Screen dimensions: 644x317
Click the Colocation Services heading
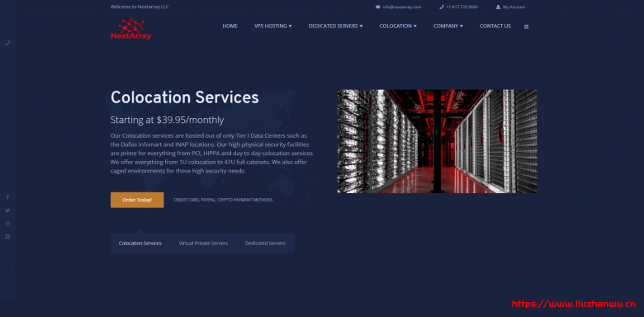[x=185, y=97]
